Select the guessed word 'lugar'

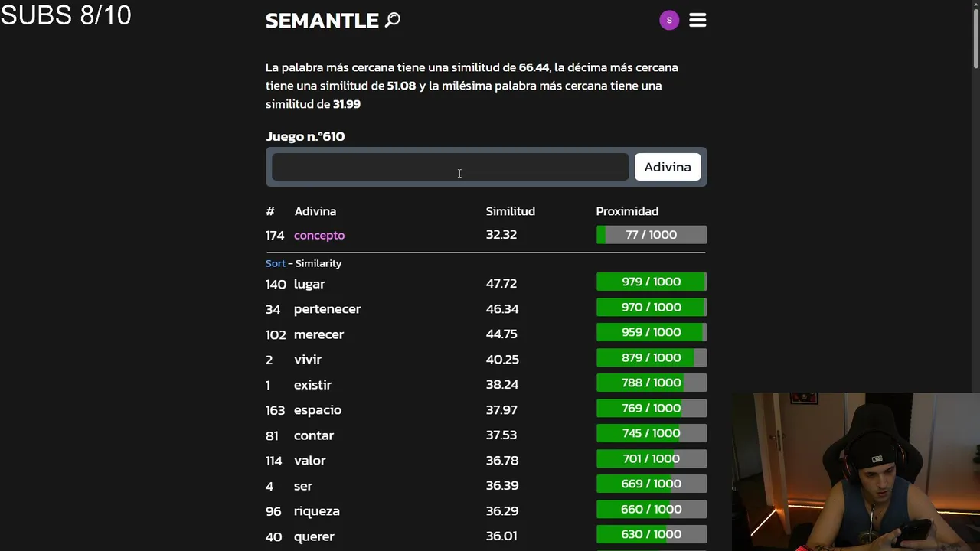[309, 284]
